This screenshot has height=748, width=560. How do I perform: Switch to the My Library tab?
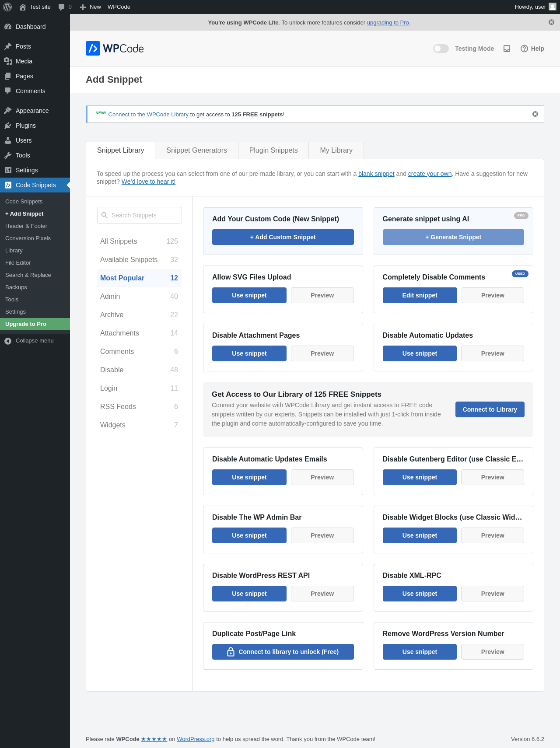tap(336, 150)
